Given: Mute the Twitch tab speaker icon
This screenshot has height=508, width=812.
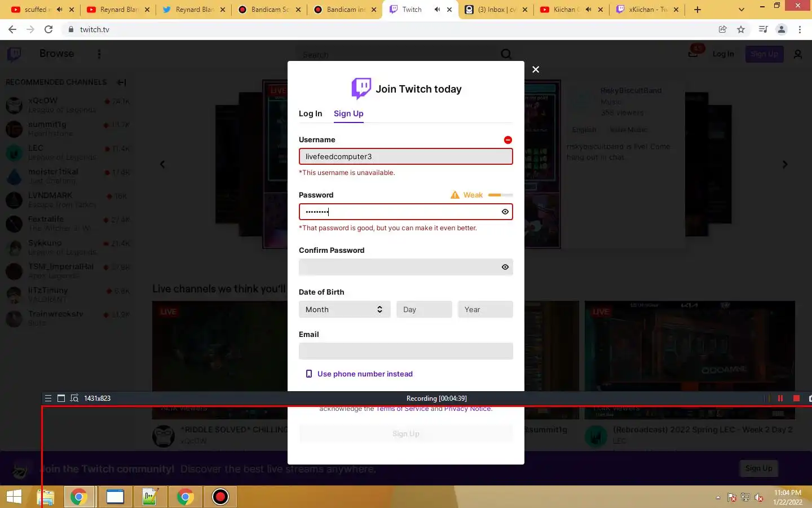Looking at the screenshot, I should [x=437, y=10].
